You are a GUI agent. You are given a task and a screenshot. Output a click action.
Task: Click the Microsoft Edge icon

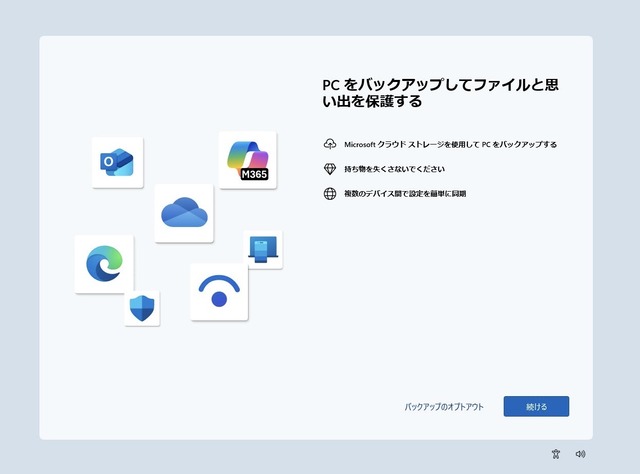pos(104,264)
